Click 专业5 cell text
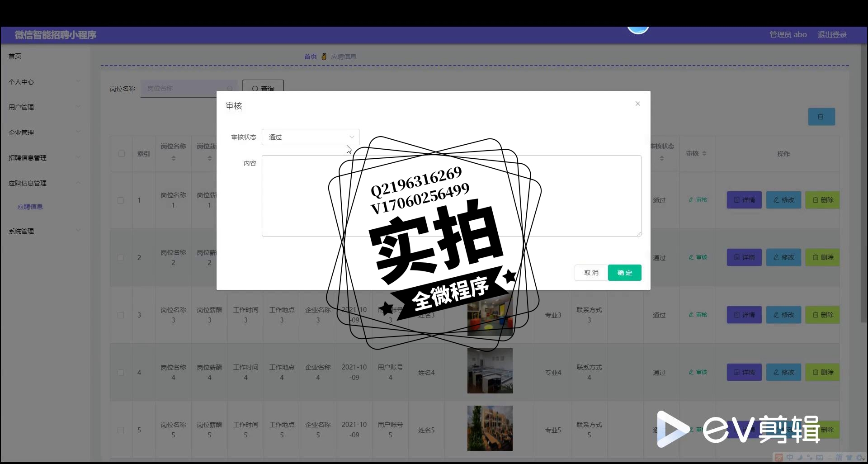Viewport: 868px width, 464px height. (553, 430)
